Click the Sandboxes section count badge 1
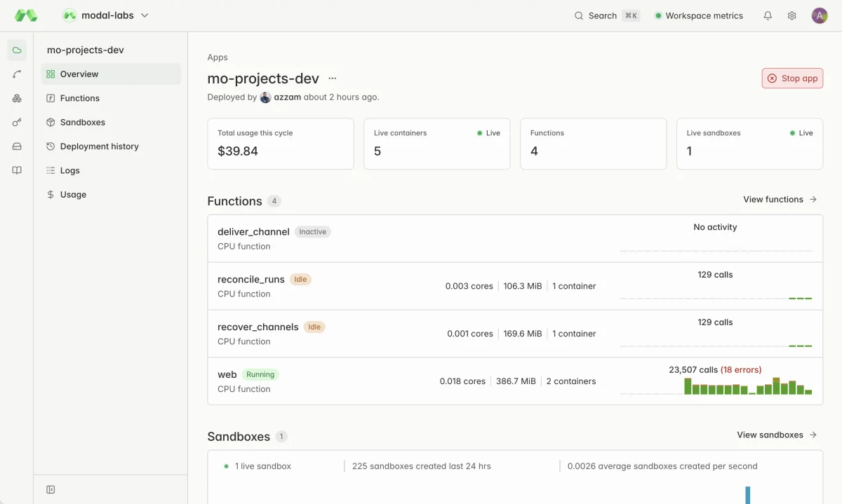The width and height of the screenshot is (842, 504). [281, 437]
